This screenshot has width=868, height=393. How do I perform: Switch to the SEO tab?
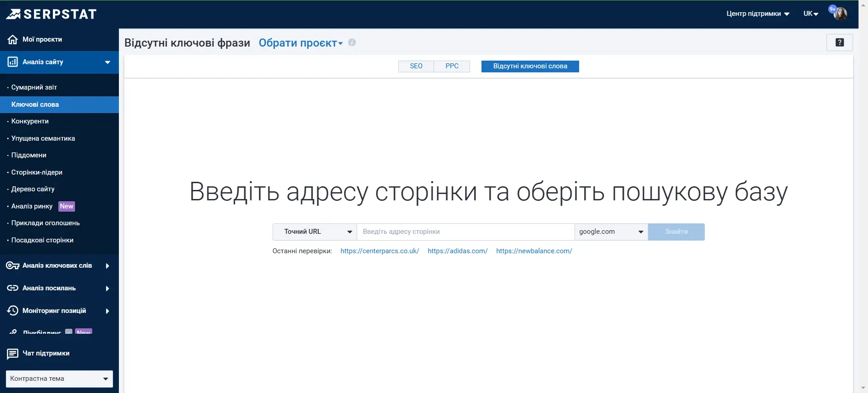click(x=416, y=66)
